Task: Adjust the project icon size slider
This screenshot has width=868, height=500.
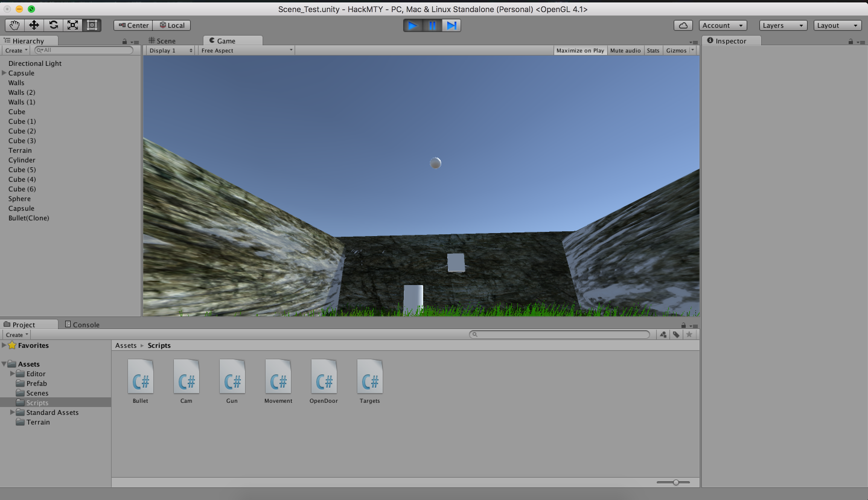Action: (675, 482)
